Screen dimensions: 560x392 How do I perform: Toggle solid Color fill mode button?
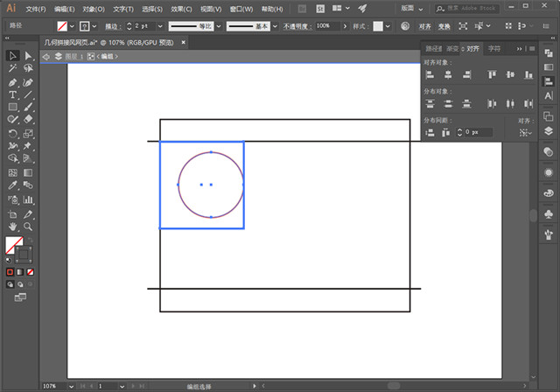(x=10, y=271)
